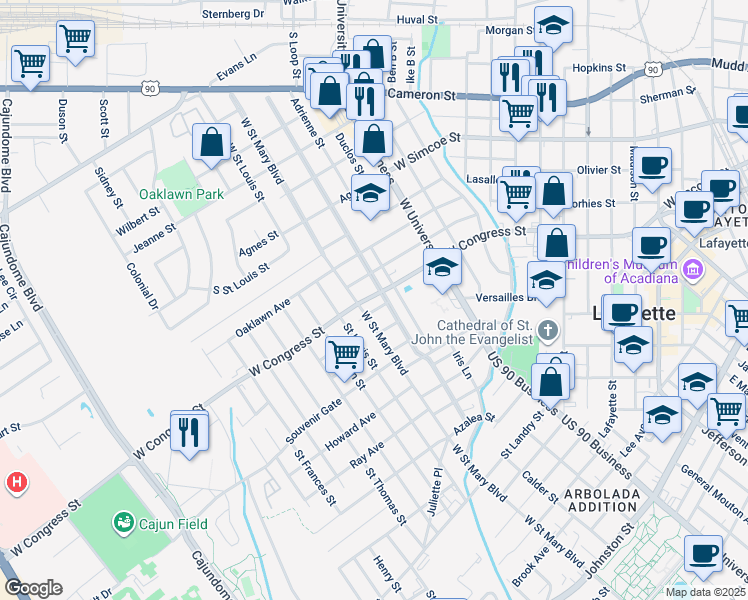Click the Oaklawn Park label
This screenshot has width=748, height=600.
181,194
